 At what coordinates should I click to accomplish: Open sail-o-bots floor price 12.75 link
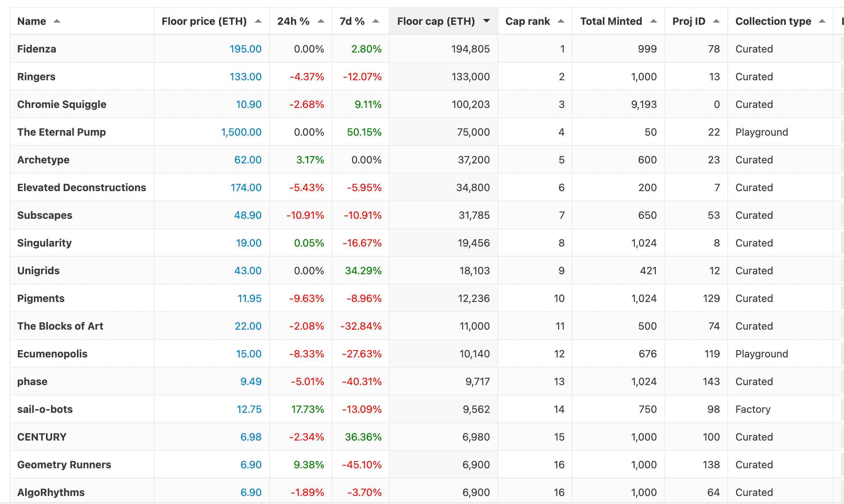point(249,409)
